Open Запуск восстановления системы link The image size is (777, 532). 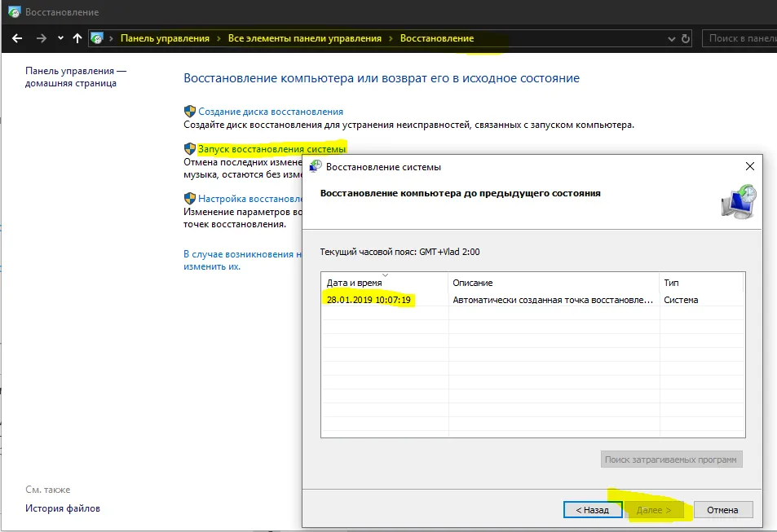click(x=272, y=148)
